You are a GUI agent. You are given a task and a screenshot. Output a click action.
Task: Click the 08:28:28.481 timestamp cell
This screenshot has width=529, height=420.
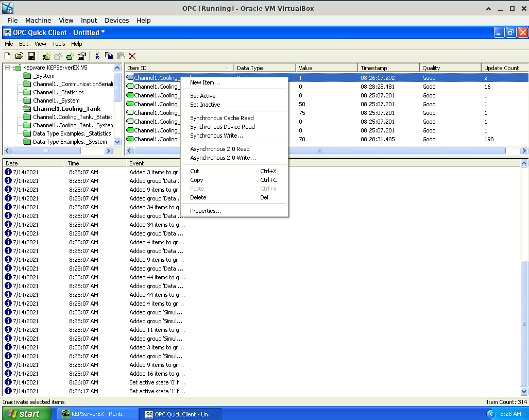coord(378,87)
